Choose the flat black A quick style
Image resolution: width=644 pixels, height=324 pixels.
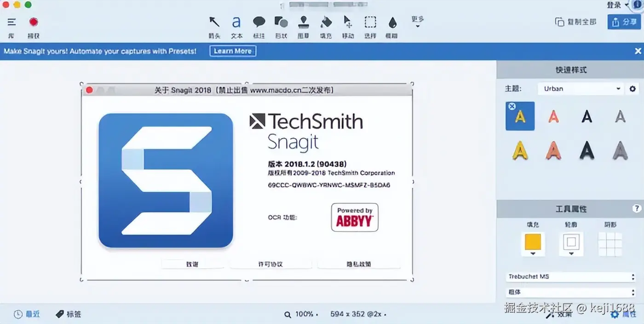coord(587,116)
